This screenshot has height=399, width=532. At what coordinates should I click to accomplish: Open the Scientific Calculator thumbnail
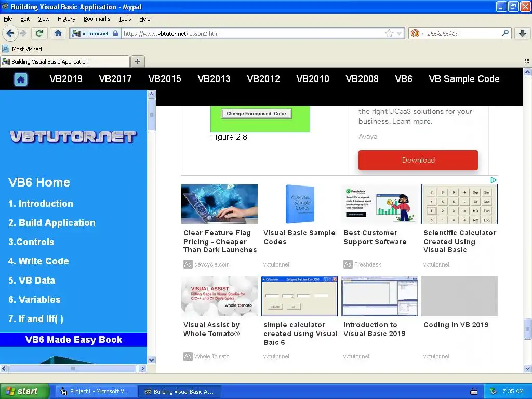point(459,204)
